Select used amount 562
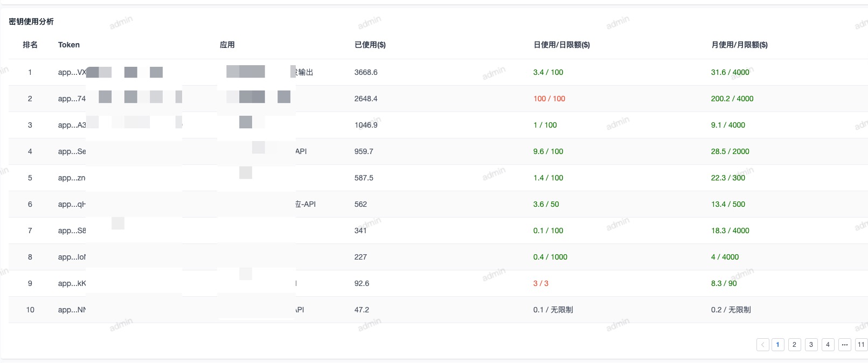Screen dimensions: 868x363 (x=360, y=204)
